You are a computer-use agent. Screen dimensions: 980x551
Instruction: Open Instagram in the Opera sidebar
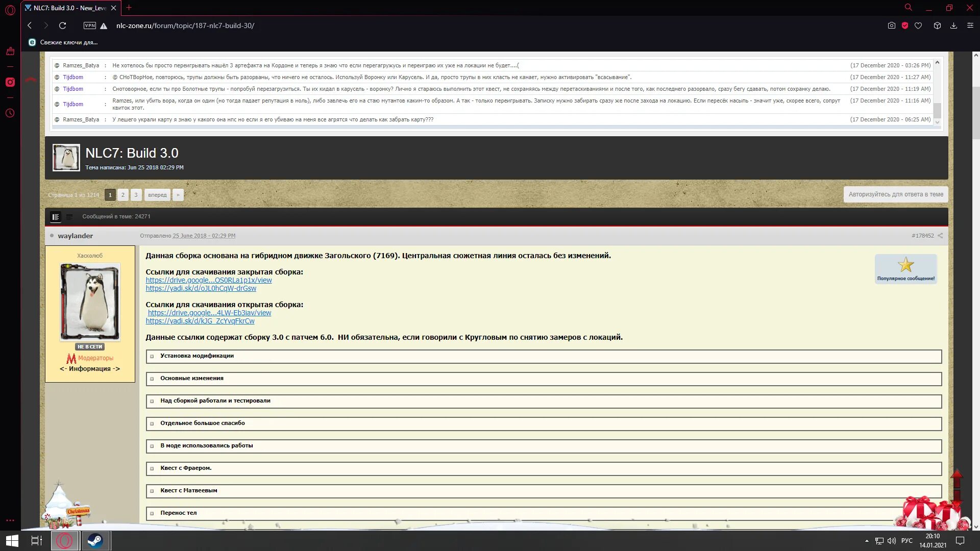click(x=10, y=82)
